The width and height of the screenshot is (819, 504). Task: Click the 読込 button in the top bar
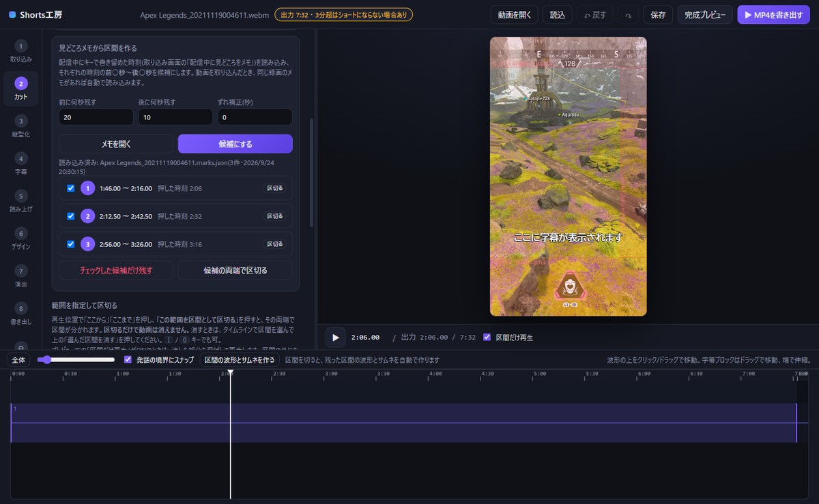pos(558,14)
